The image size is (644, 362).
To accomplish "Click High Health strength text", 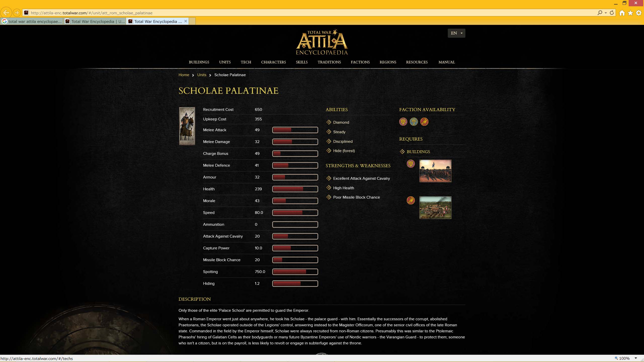I will coord(343,188).
